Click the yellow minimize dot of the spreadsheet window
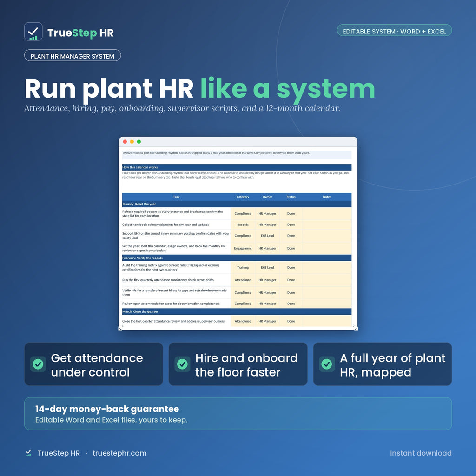Viewport: 476px width, 476px height. point(132,142)
